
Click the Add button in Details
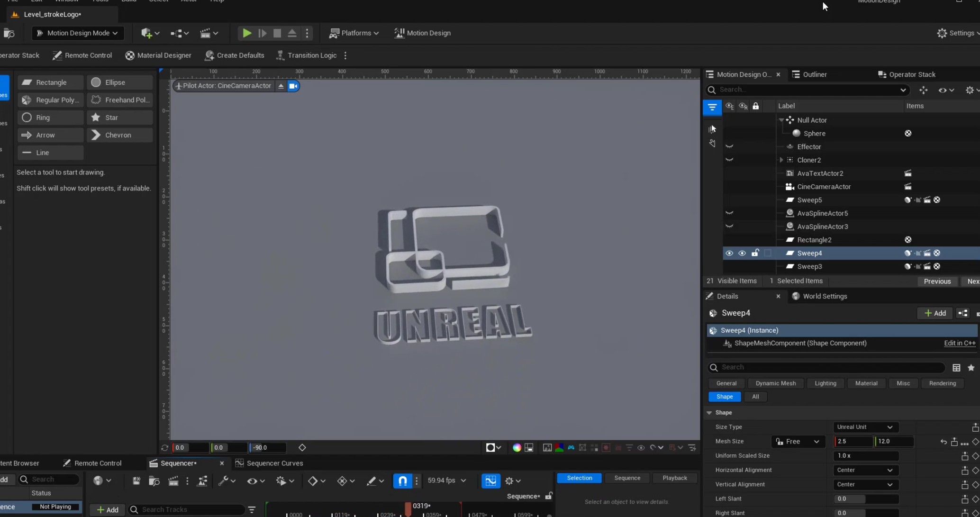click(x=935, y=313)
